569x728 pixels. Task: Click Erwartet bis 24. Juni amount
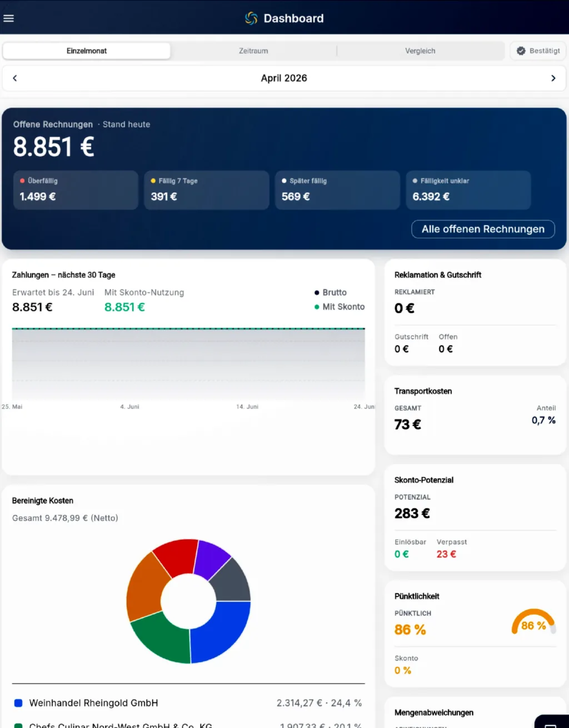(32, 307)
